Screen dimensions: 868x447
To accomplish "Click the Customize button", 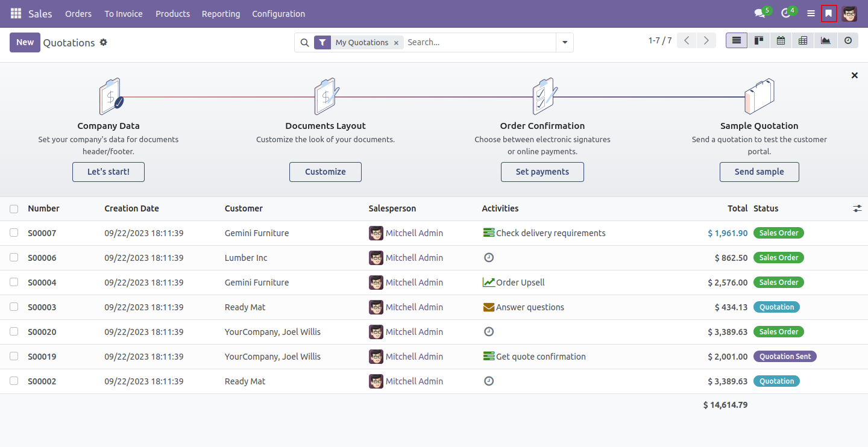I will point(325,172).
